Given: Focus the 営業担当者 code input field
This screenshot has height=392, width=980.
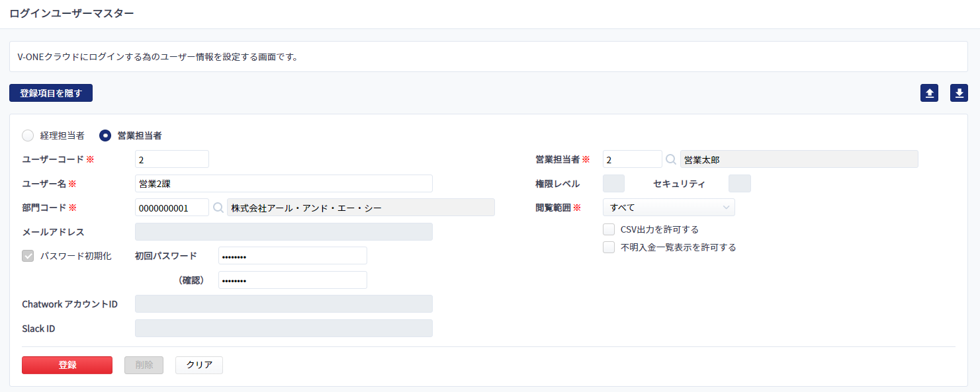Looking at the screenshot, I should point(633,159).
